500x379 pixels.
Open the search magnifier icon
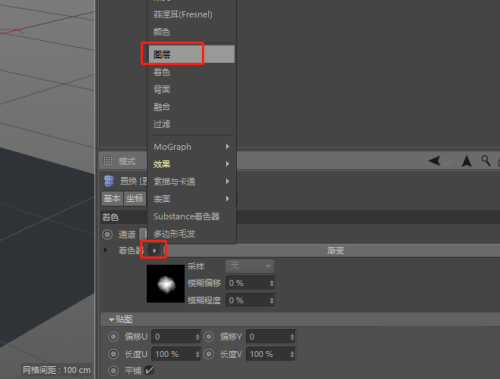pyautogui.click(x=486, y=161)
